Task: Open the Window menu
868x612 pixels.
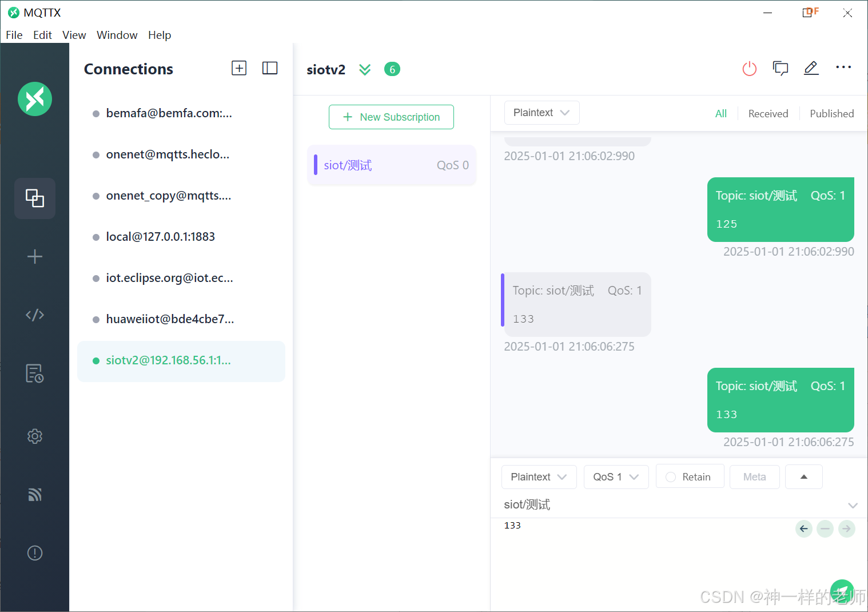Action: [x=117, y=35]
